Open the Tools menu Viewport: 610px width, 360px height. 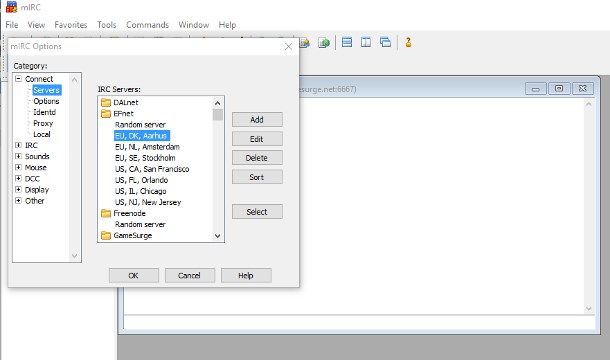107,25
